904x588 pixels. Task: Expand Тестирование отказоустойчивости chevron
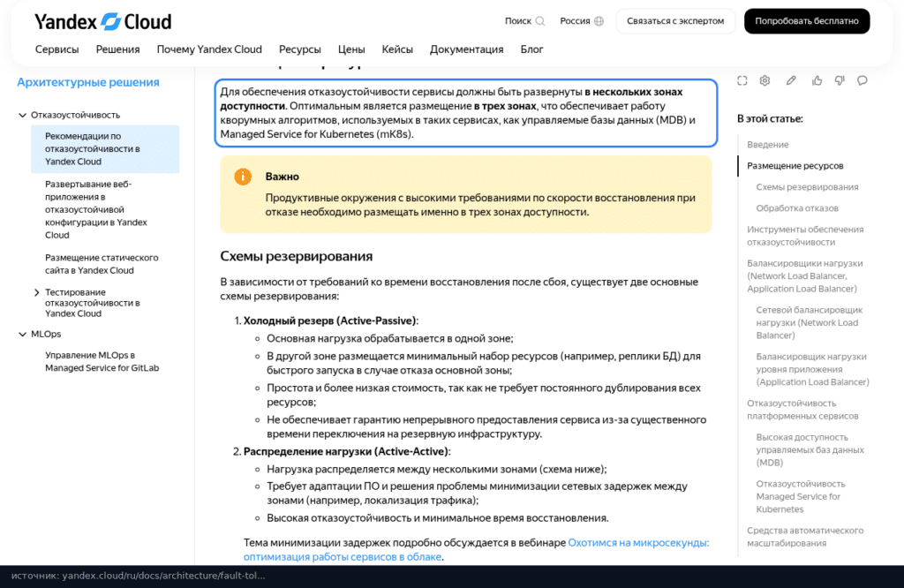tap(37, 293)
